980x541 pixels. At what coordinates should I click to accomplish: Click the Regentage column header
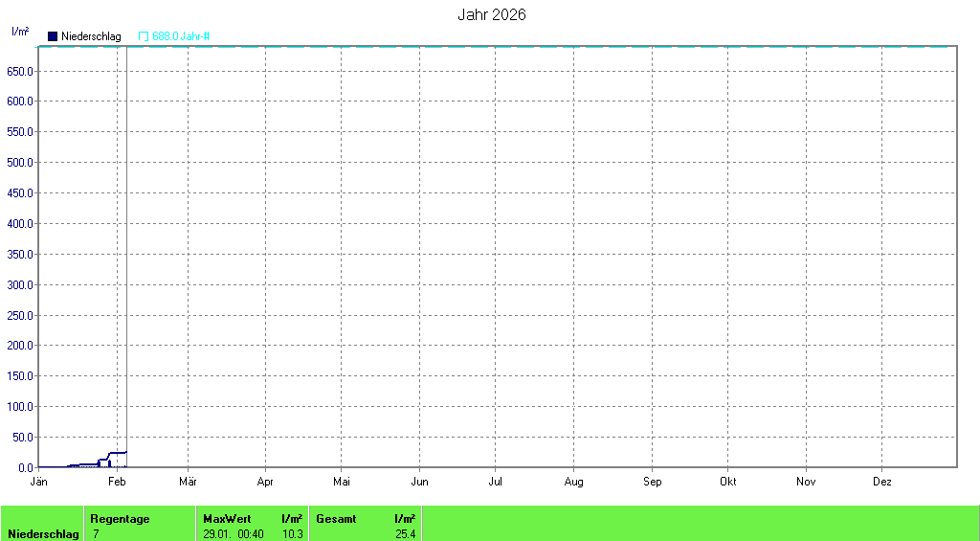pyautogui.click(x=120, y=519)
